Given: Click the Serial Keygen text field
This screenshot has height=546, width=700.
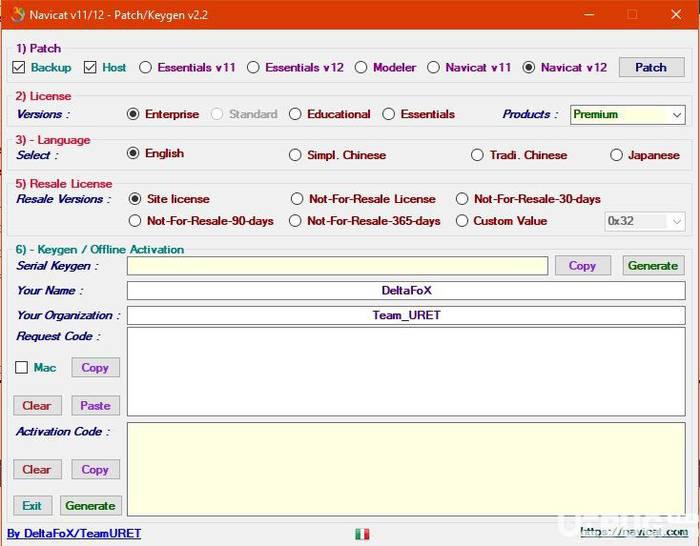Looking at the screenshot, I should tap(337, 266).
